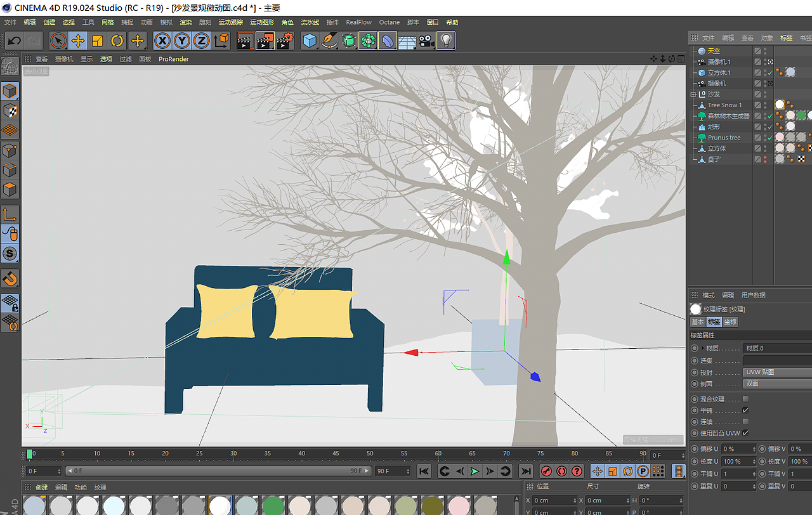Screen dimensions: 812x515
Task: Toggle Z axis lock
Action: click(x=202, y=41)
